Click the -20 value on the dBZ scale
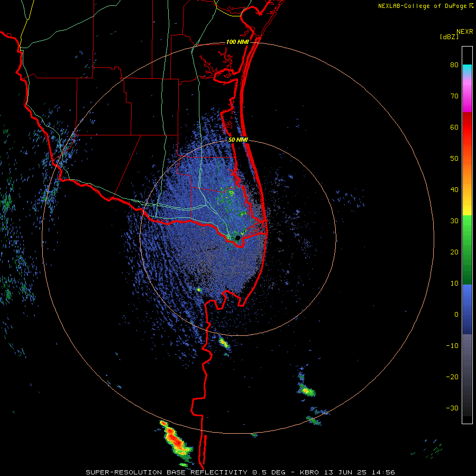 (452, 377)
